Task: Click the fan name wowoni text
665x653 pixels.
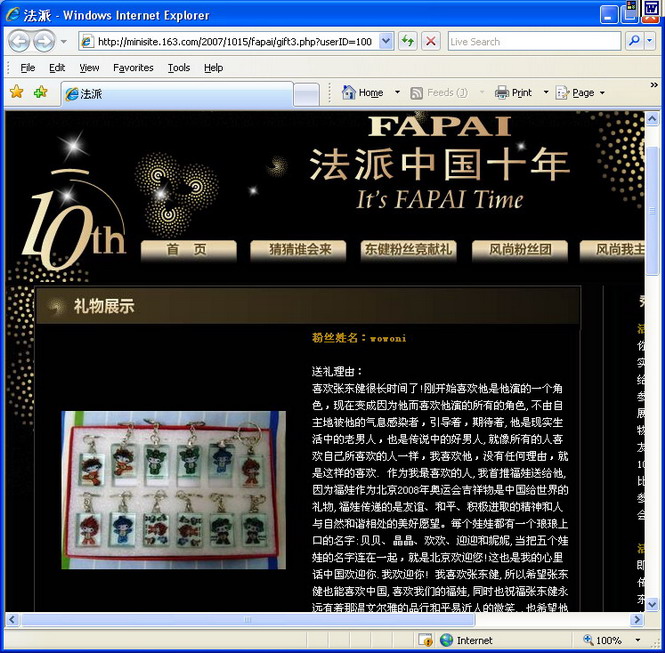Action: (x=388, y=338)
